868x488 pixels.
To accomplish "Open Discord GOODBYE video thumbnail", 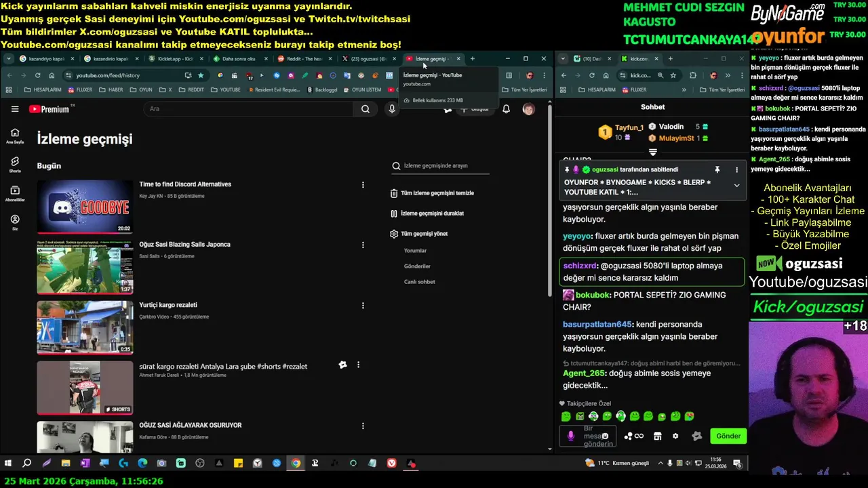I will pyautogui.click(x=85, y=206).
